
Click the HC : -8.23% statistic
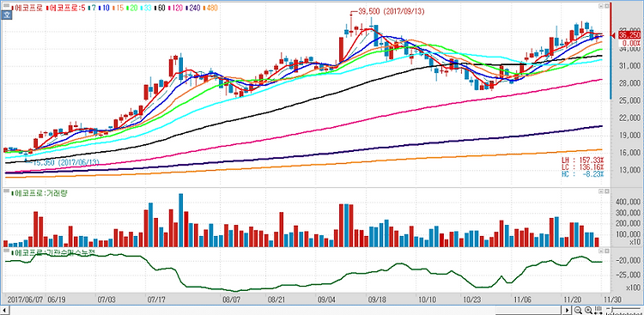[582, 174]
